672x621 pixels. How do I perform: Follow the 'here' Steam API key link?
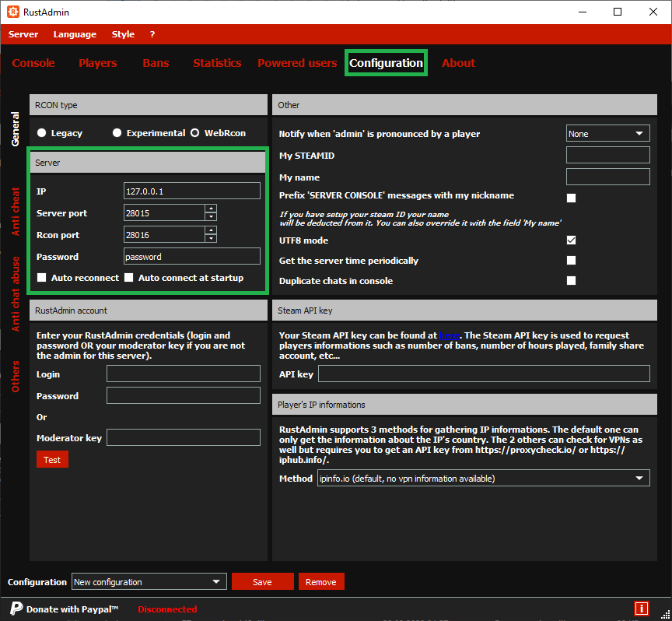pyautogui.click(x=449, y=335)
